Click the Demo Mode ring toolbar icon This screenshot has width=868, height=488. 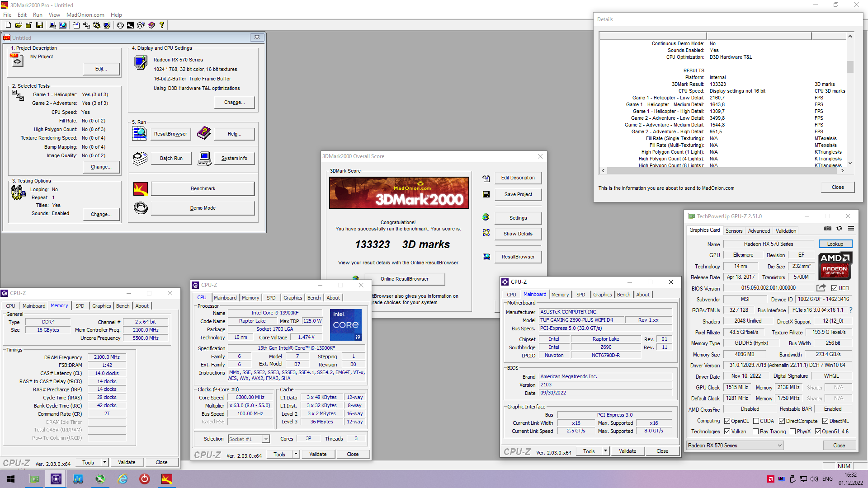120,25
